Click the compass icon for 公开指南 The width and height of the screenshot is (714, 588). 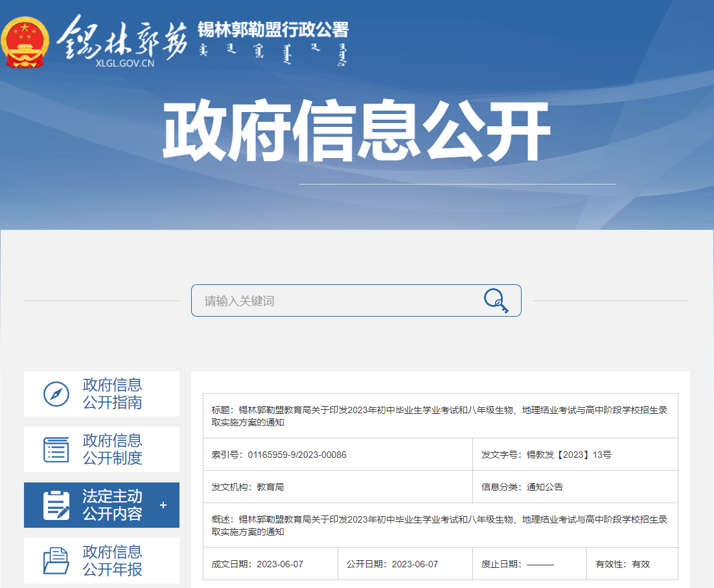tap(56, 394)
